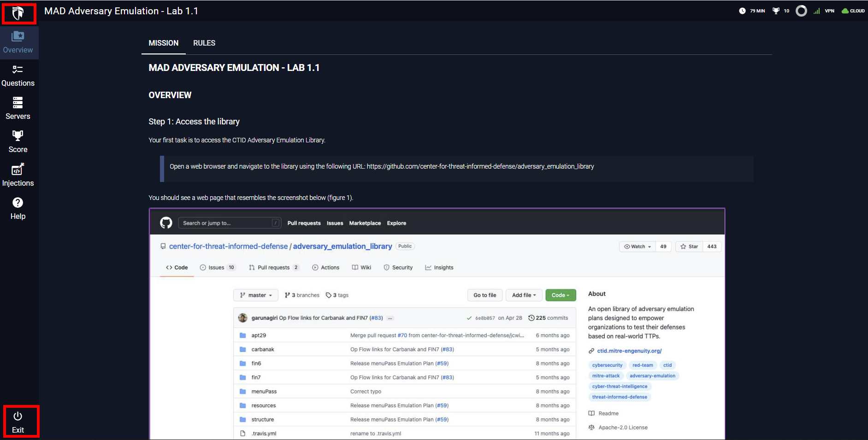
Task: Expand the Add file dropdown
Action: pos(524,295)
